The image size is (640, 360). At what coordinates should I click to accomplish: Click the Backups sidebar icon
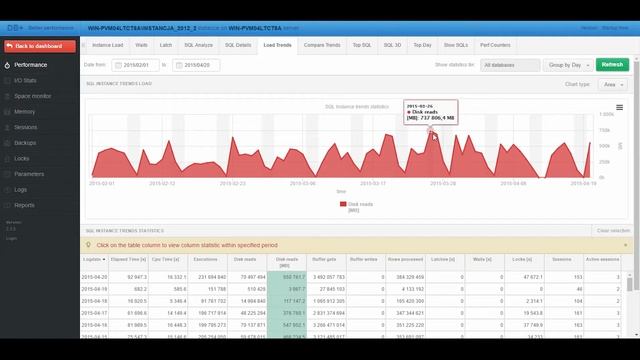tap(7, 143)
